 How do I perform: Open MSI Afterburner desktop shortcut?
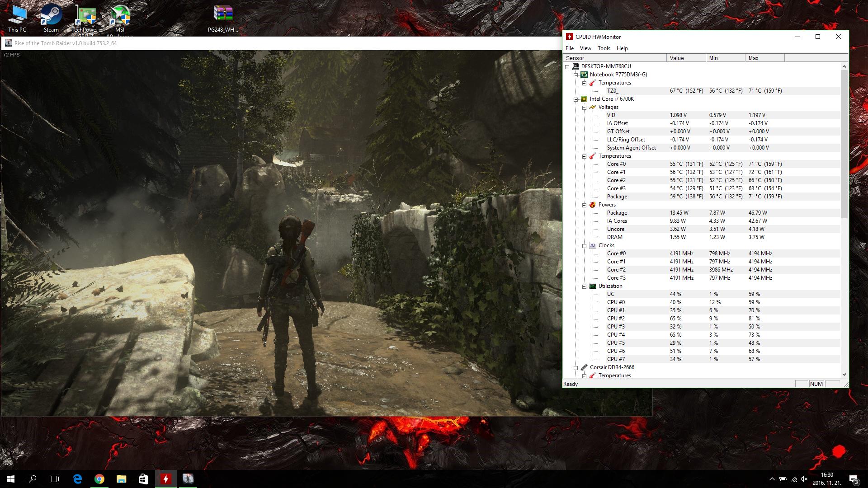(x=120, y=19)
